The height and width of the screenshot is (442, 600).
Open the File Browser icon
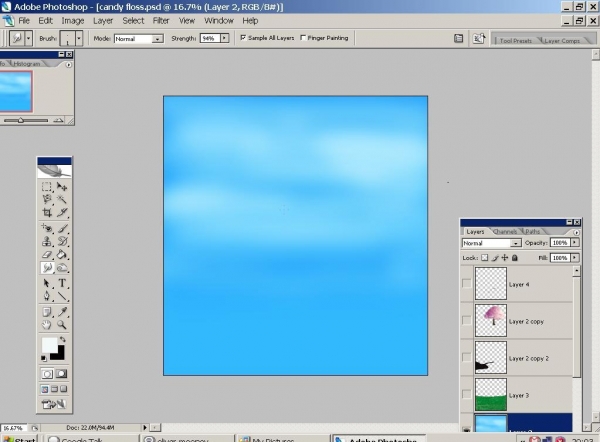point(479,38)
